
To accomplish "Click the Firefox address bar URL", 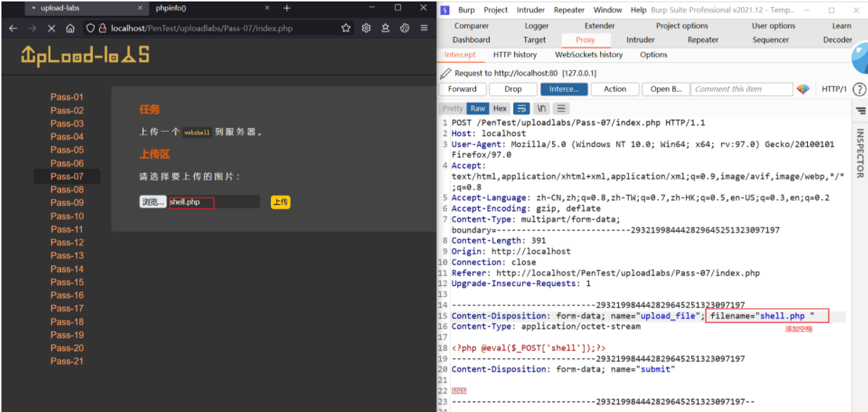I will pos(202,28).
